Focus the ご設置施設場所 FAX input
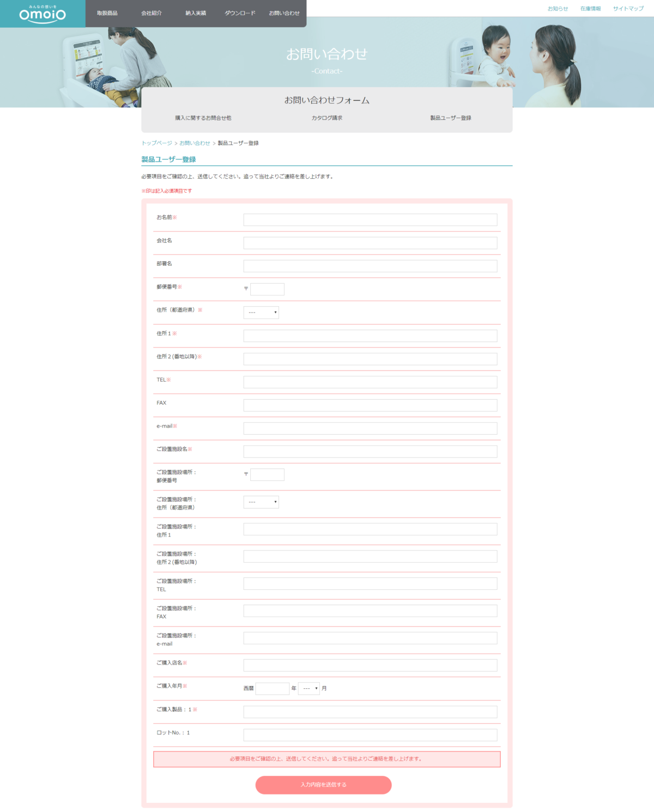Viewport: 654px width, 812px height. (370, 610)
